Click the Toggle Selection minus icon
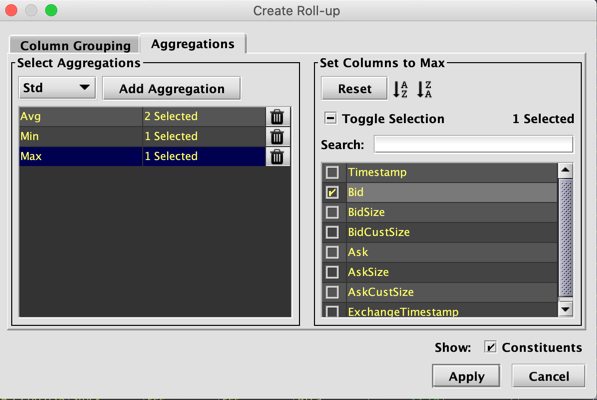This screenshot has width=597, height=400. click(x=330, y=118)
